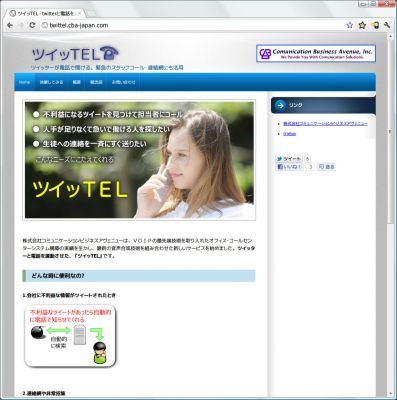Open the 株式会社コミュニケーションビジネスアヴェニュー sidebar link
The image size is (397, 400).
coord(325,124)
